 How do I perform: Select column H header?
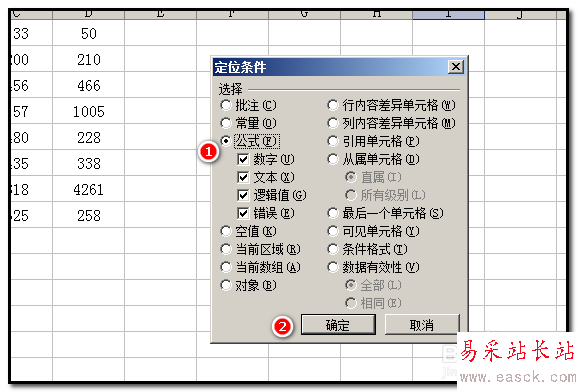pyautogui.click(x=376, y=15)
